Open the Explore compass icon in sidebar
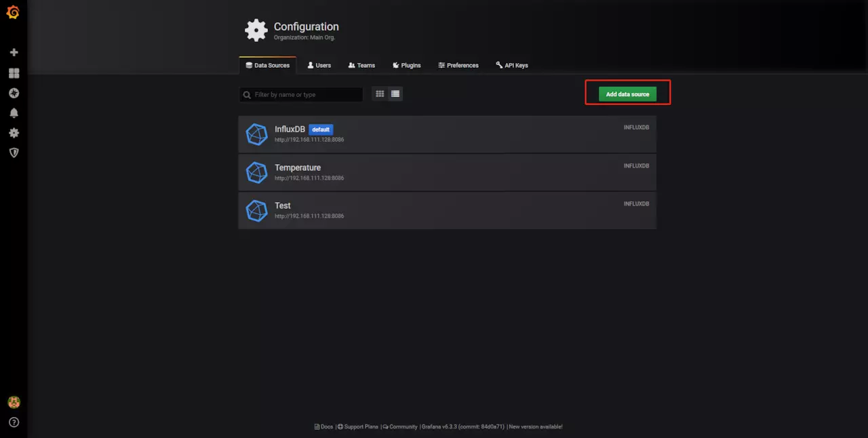The height and width of the screenshot is (438, 868). point(14,93)
